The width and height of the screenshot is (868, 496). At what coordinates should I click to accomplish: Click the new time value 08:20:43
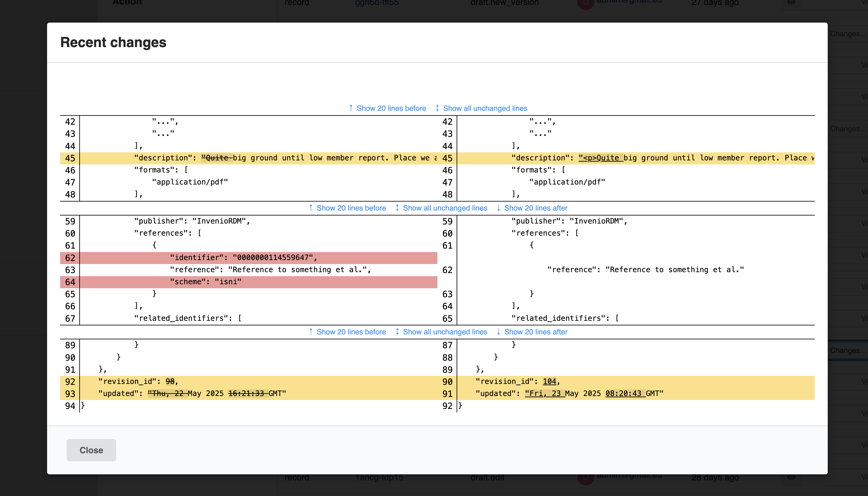coord(623,394)
